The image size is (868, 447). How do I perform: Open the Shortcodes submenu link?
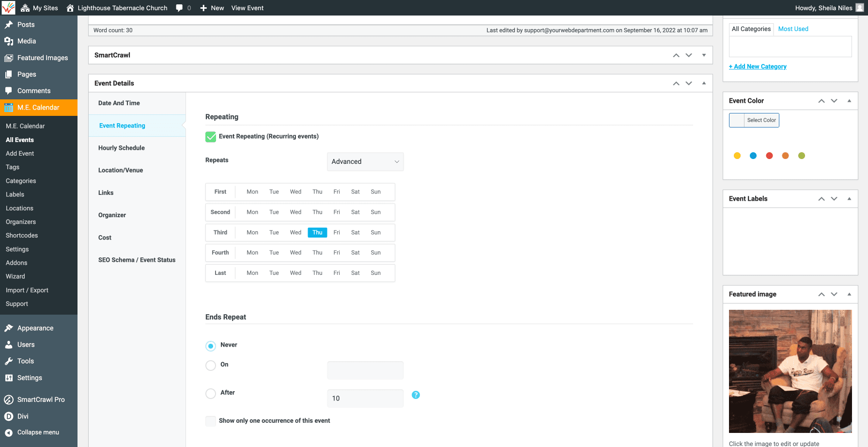(x=22, y=236)
